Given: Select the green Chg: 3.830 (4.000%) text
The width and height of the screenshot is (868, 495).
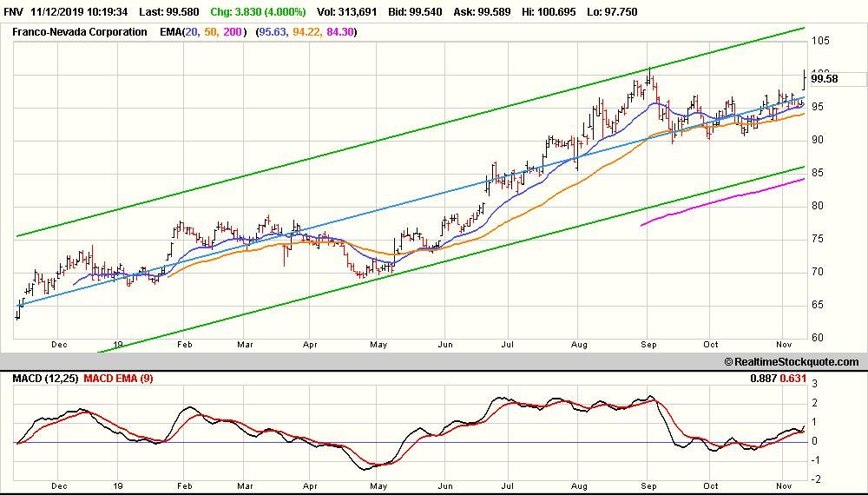Looking at the screenshot, I should (258, 11).
